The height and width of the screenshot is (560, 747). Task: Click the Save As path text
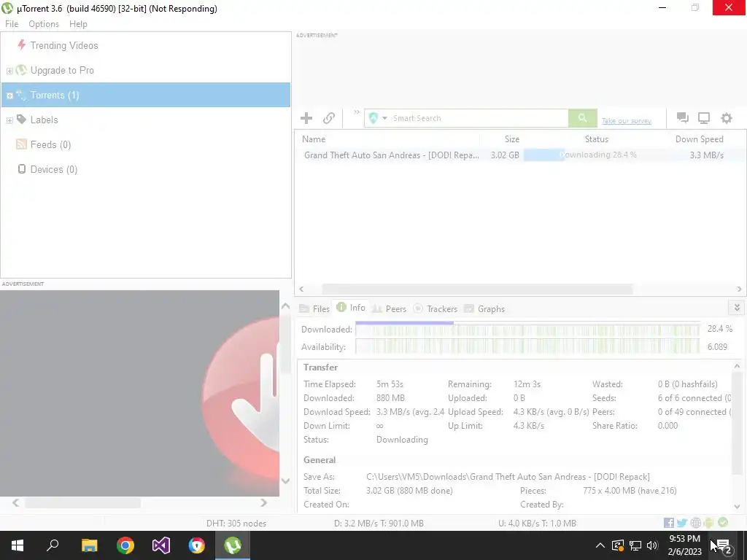pos(508,477)
